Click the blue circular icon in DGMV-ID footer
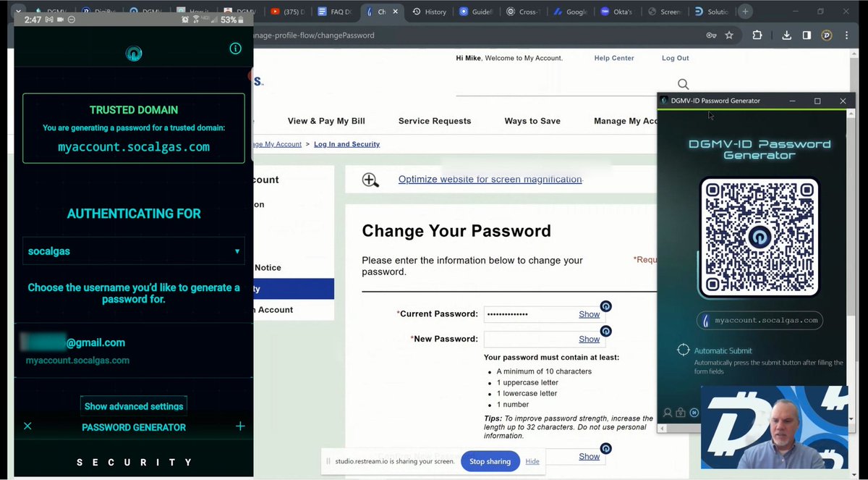Image resolution: width=868 pixels, height=480 pixels. tap(694, 413)
